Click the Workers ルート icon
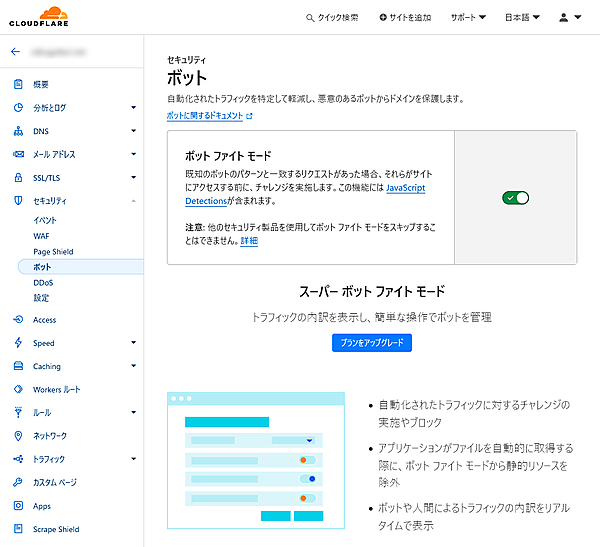This screenshot has width=600, height=547. pyautogui.click(x=18, y=389)
